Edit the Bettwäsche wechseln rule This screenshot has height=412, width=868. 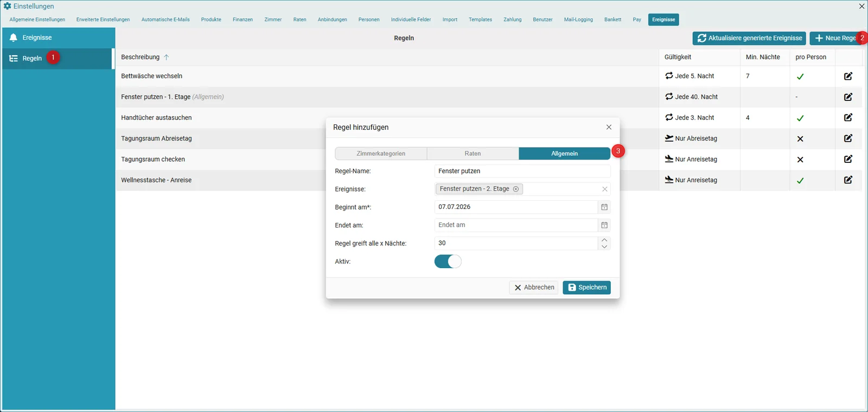(848, 76)
